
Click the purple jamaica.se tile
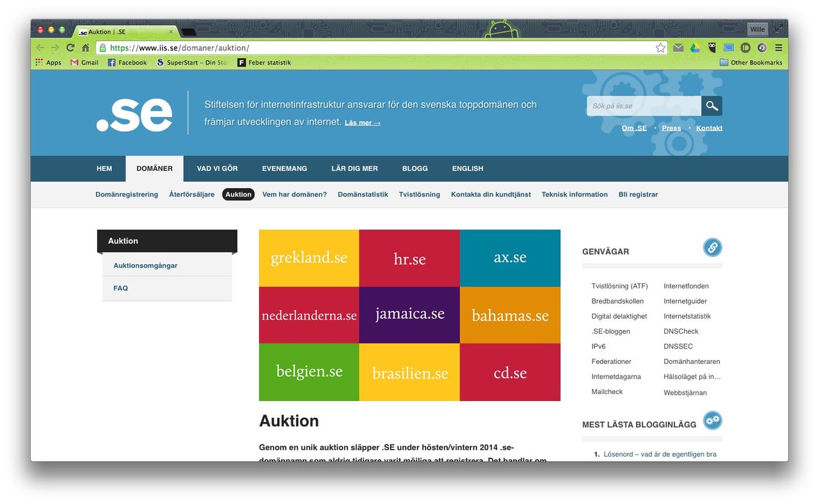click(409, 315)
